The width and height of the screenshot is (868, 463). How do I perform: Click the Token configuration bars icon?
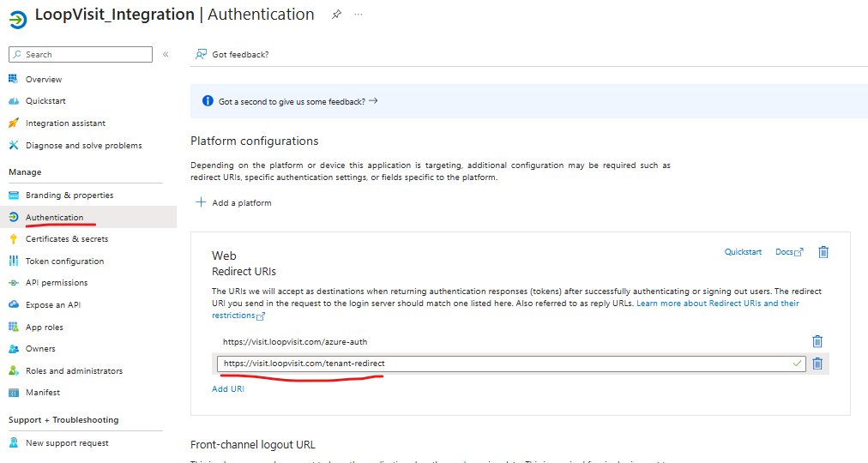[x=13, y=261]
